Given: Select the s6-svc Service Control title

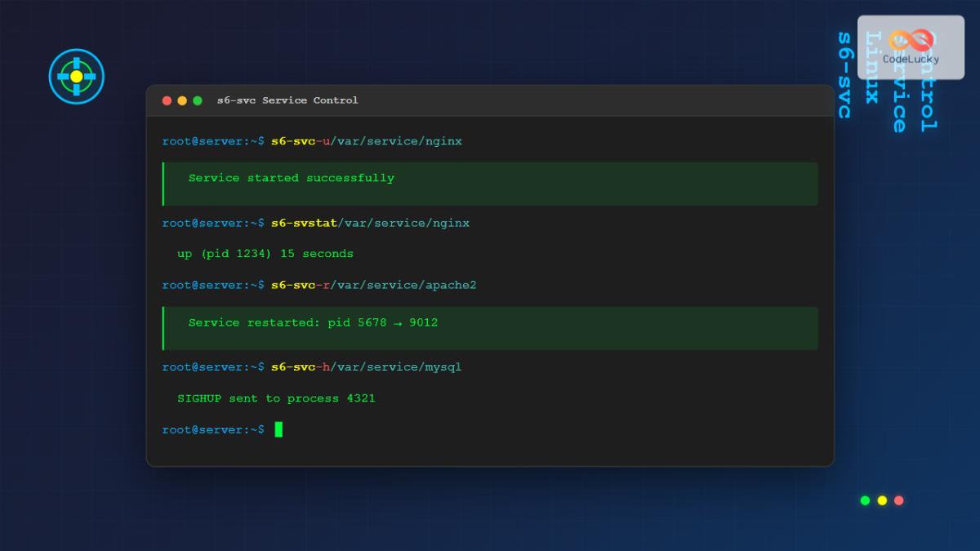Looking at the screenshot, I should point(287,100).
